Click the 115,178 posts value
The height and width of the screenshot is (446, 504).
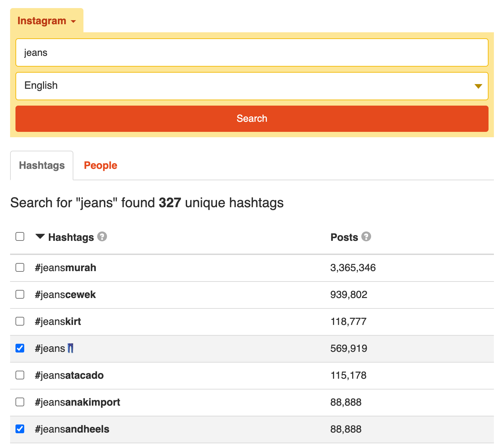click(349, 375)
